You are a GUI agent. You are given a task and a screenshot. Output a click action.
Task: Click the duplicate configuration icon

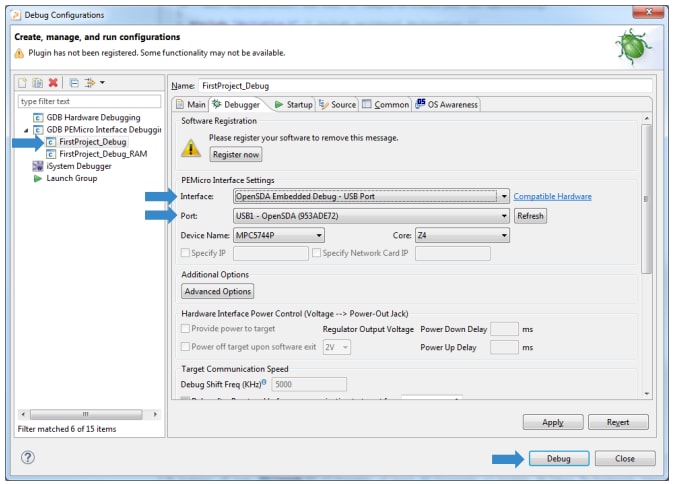click(x=39, y=81)
